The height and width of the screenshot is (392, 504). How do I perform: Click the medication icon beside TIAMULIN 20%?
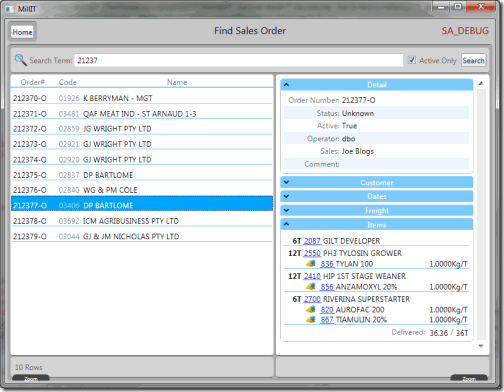click(x=311, y=319)
